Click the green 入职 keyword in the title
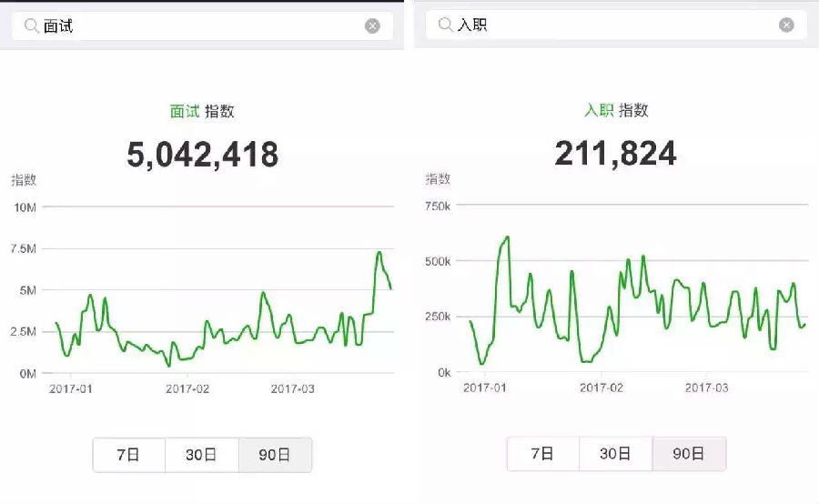Viewport: 819px width, 504px height. (x=599, y=110)
